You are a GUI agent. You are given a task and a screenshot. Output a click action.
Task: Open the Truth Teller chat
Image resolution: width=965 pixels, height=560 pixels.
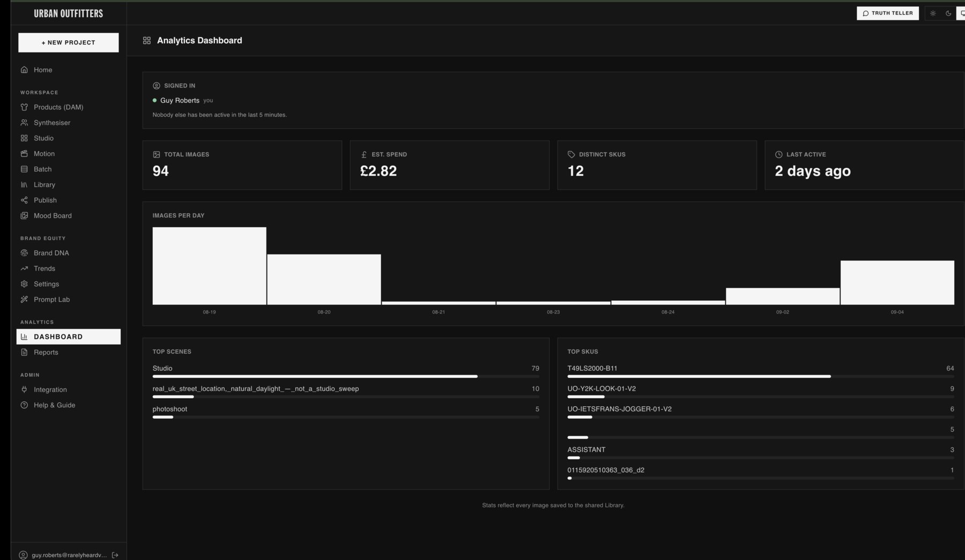click(888, 13)
